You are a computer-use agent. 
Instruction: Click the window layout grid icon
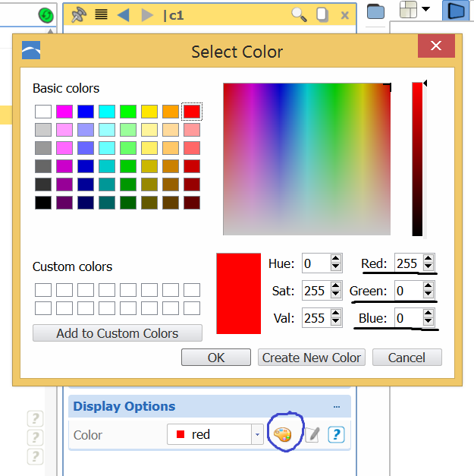click(408, 10)
